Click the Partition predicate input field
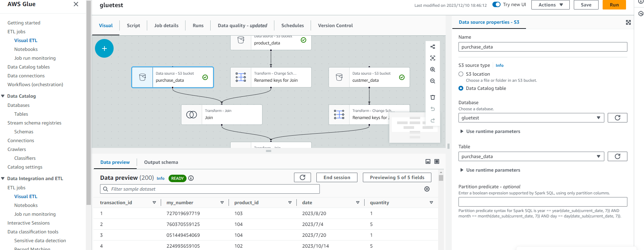The height and width of the screenshot is (250, 644). 543,202
